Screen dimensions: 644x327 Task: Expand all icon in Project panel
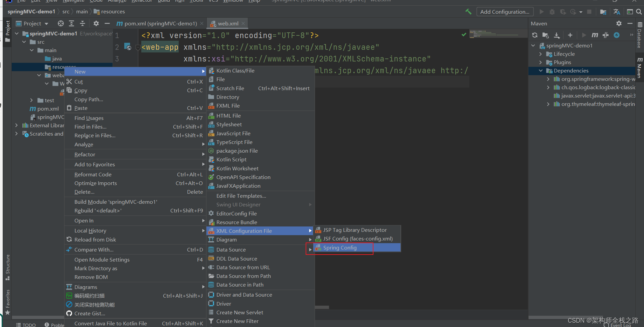tap(71, 23)
